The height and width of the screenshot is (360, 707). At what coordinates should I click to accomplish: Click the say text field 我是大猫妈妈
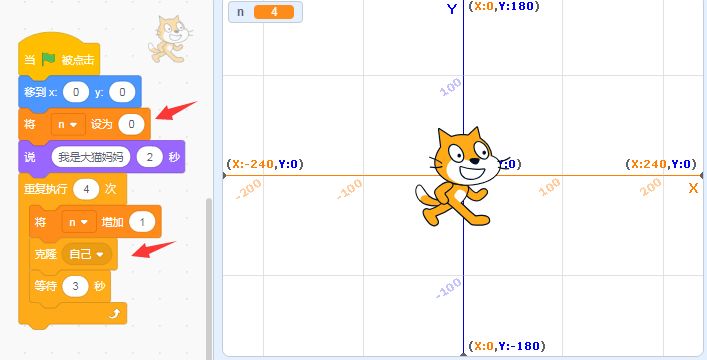[91, 157]
